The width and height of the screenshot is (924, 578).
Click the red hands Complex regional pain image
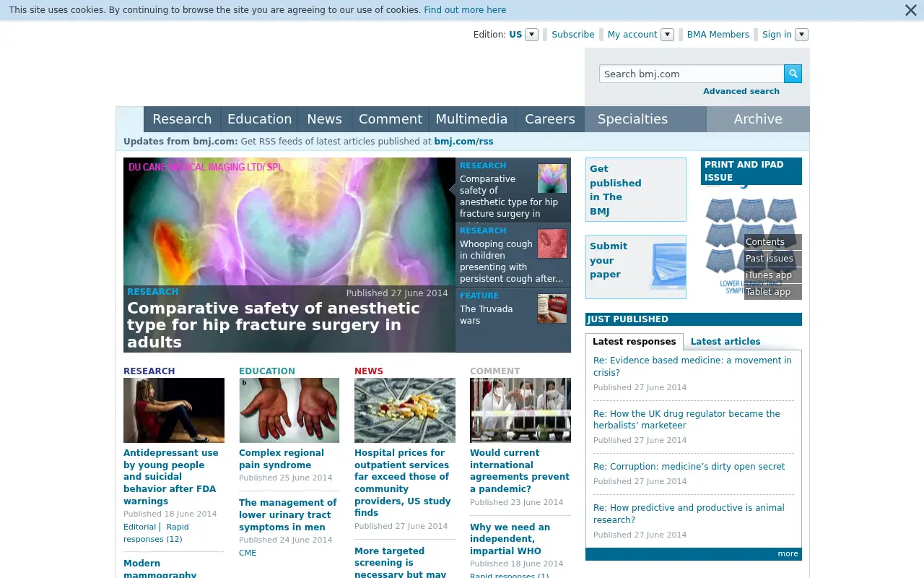289,410
